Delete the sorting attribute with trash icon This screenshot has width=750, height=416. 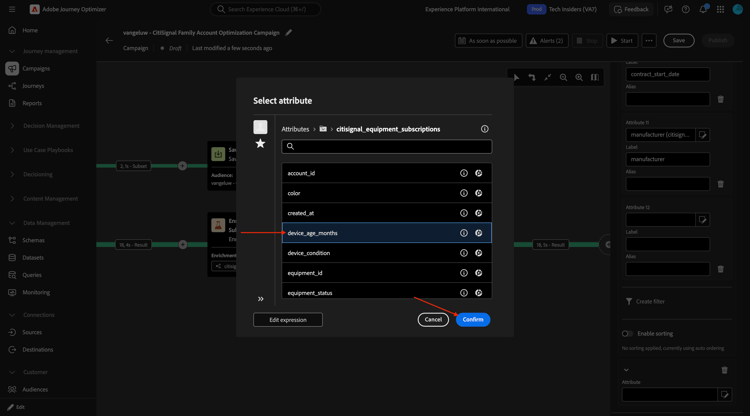724,370
